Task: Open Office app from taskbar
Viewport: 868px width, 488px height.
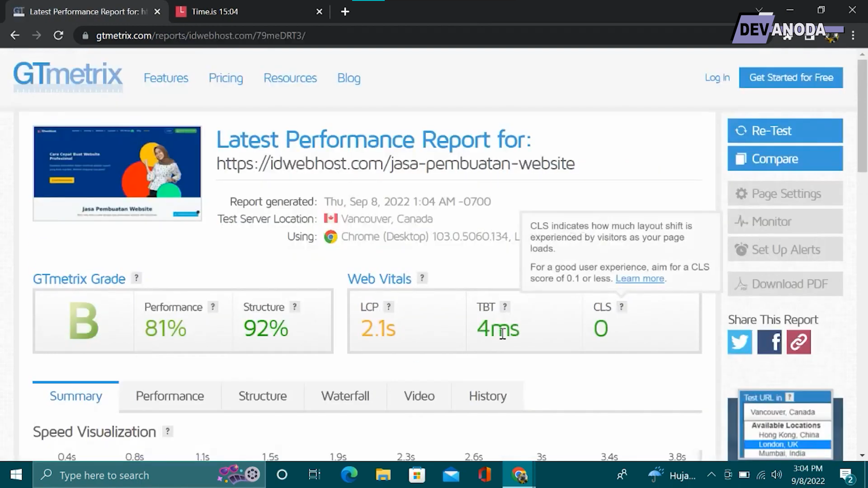Action: click(x=485, y=475)
